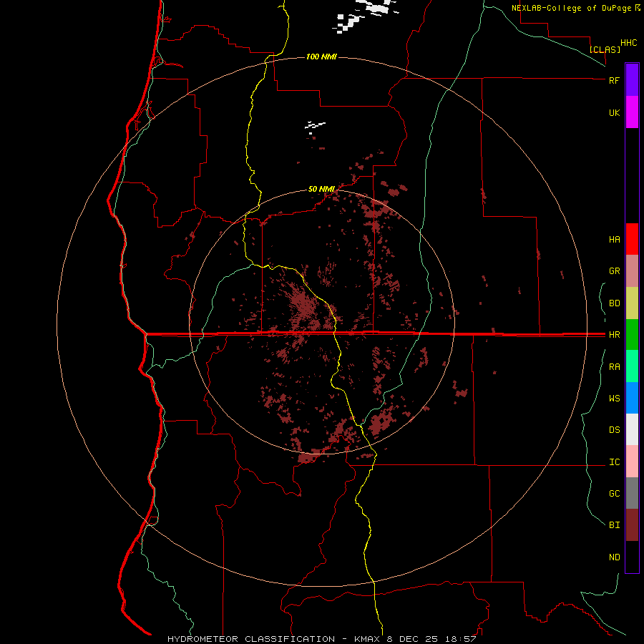
Task: Click the "UK" legend label text
Action: (x=614, y=112)
